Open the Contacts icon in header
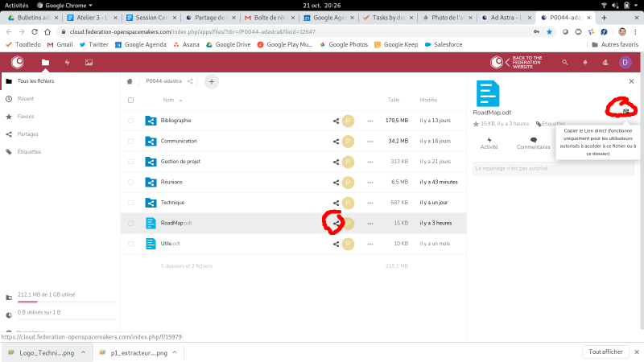This screenshot has width=644, height=362. [605, 62]
